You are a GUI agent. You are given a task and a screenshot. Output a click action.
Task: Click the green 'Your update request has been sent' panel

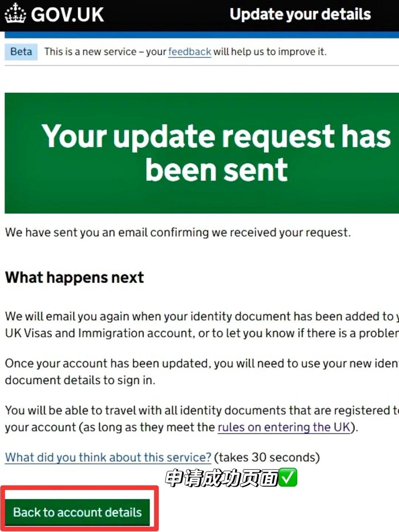202,153
